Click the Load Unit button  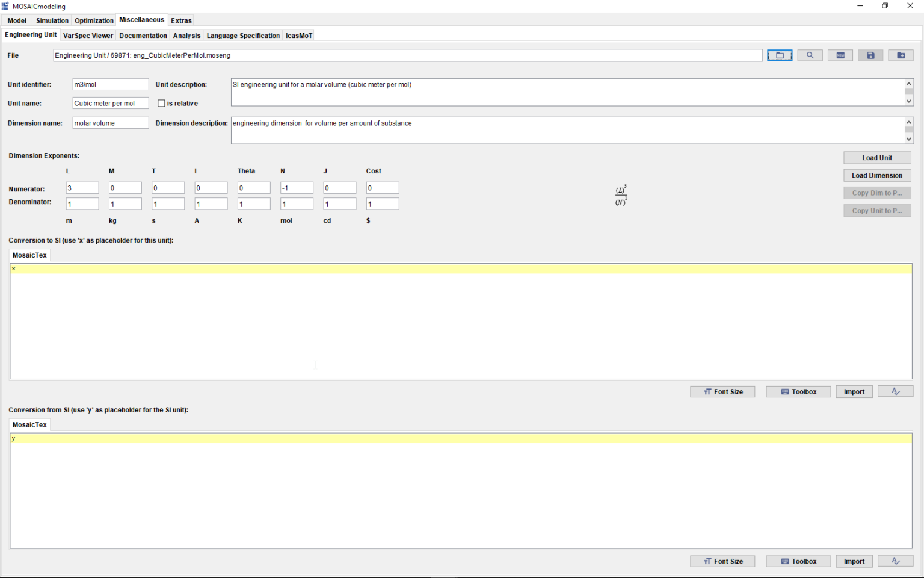[x=876, y=158]
